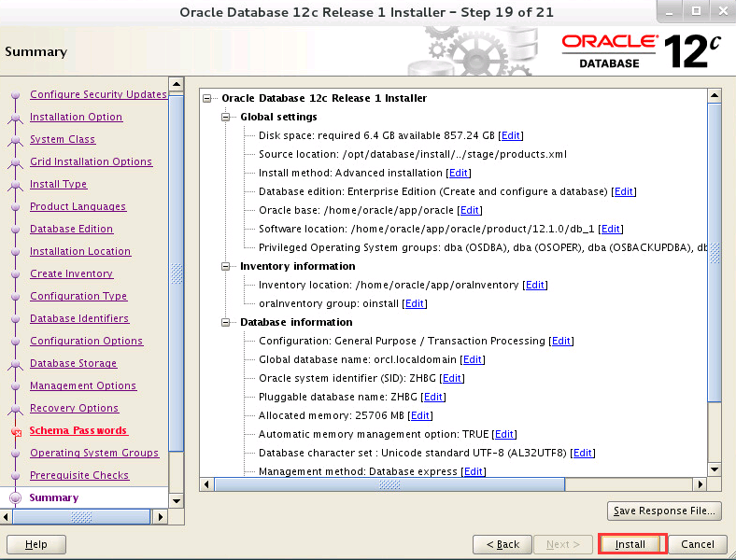Click the summary vertical scrollbar thumb
This screenshot has width=736, height=560.
714,253
